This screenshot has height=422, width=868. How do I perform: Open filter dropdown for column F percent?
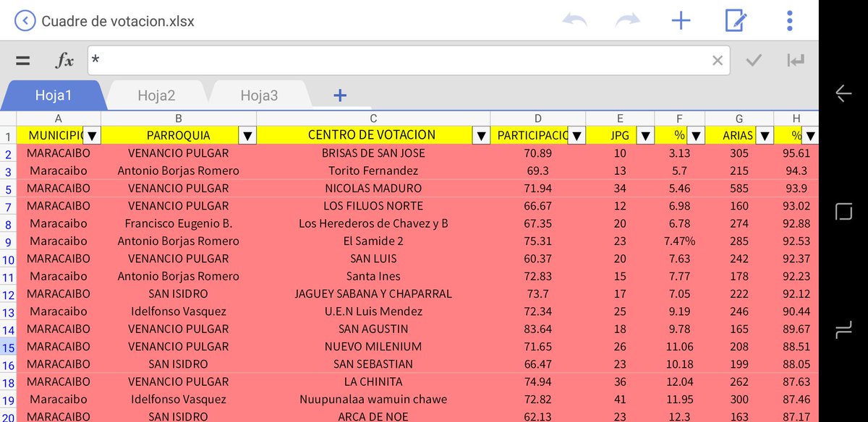click(696, 135)
